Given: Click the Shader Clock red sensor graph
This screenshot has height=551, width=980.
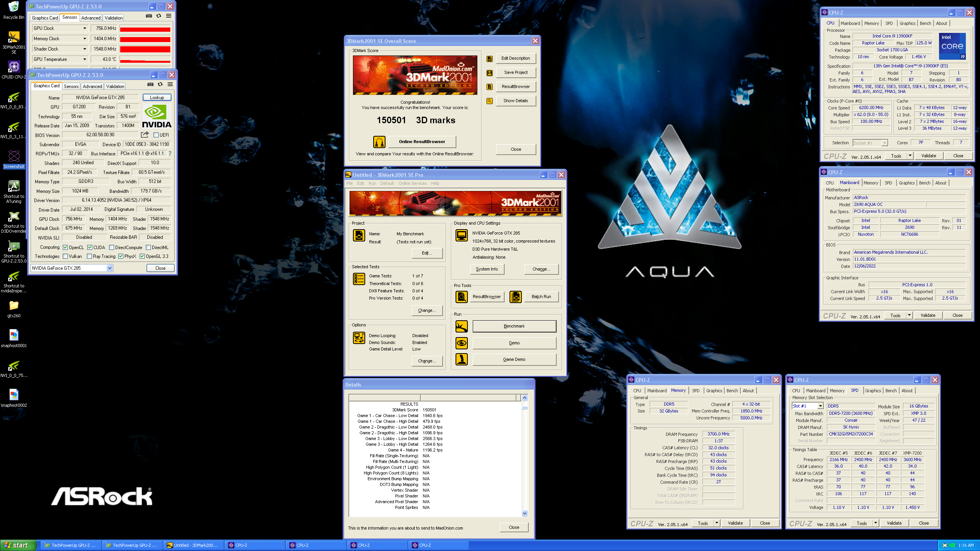Looking at the screenshot, I should point(145,49).
